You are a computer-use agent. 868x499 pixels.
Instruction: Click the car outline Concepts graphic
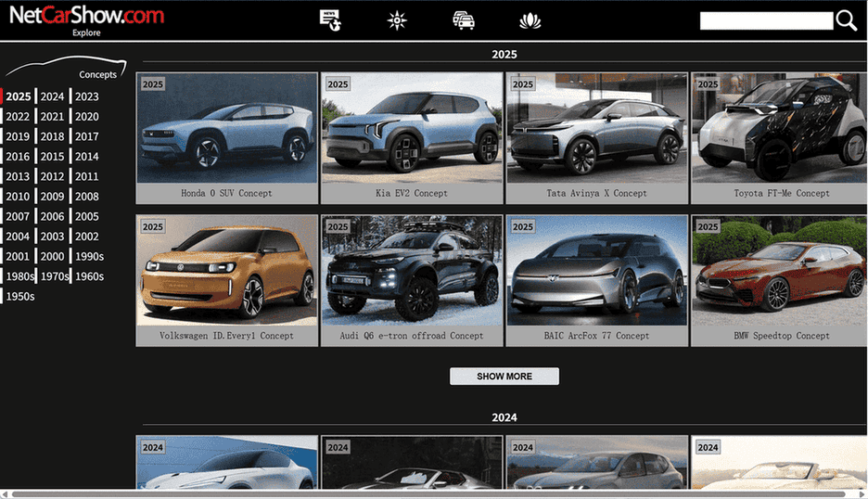(65, 70)
